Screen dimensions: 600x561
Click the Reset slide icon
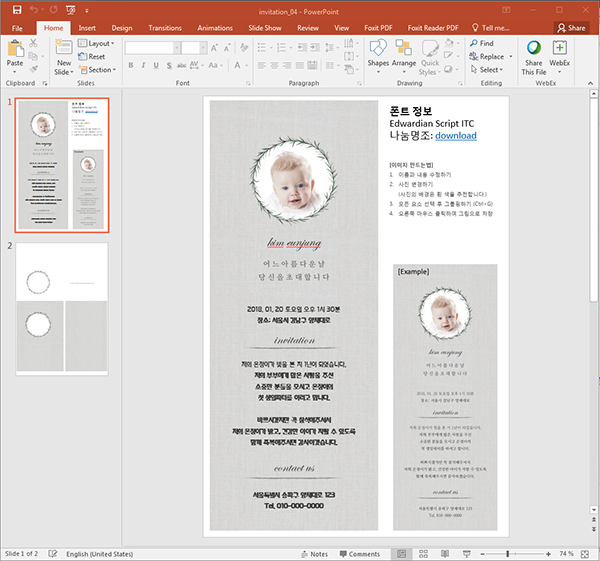coord(83,57)
